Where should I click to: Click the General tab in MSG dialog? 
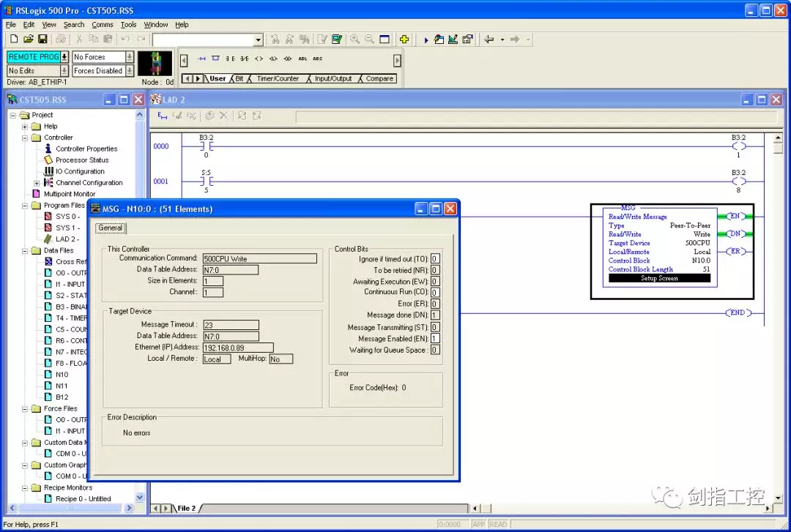(111, 228)
